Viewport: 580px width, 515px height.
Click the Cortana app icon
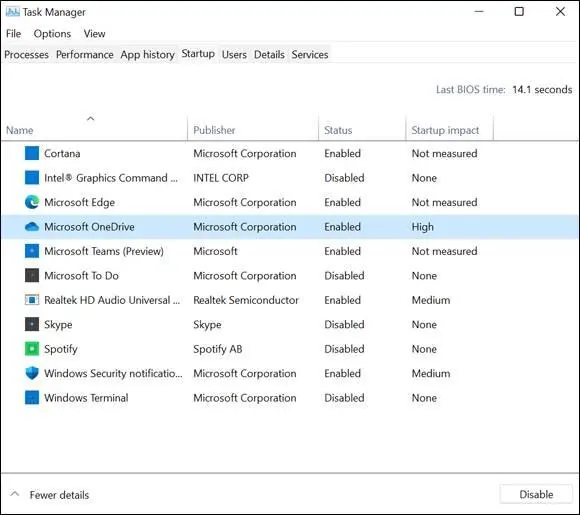coord(32,153)
